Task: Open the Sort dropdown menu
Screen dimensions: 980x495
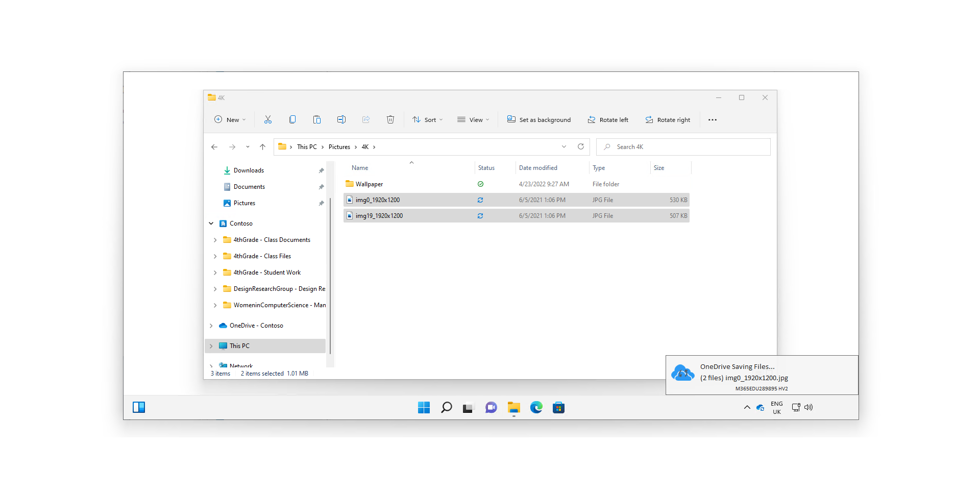Action: point(428,120)
